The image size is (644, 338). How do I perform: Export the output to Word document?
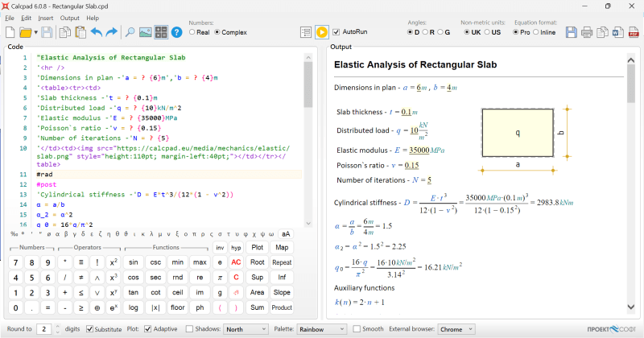coord(618,32)
